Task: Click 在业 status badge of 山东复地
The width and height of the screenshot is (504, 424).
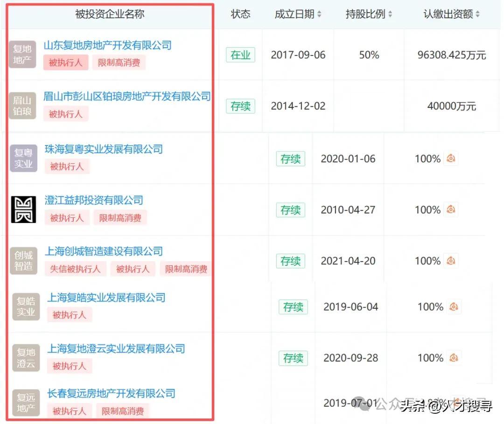Action: (x=240, y=55)
